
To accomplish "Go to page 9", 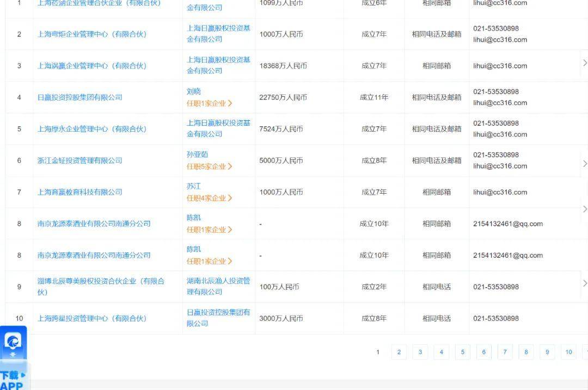I will pyautogui.click(x=547, y=352).
